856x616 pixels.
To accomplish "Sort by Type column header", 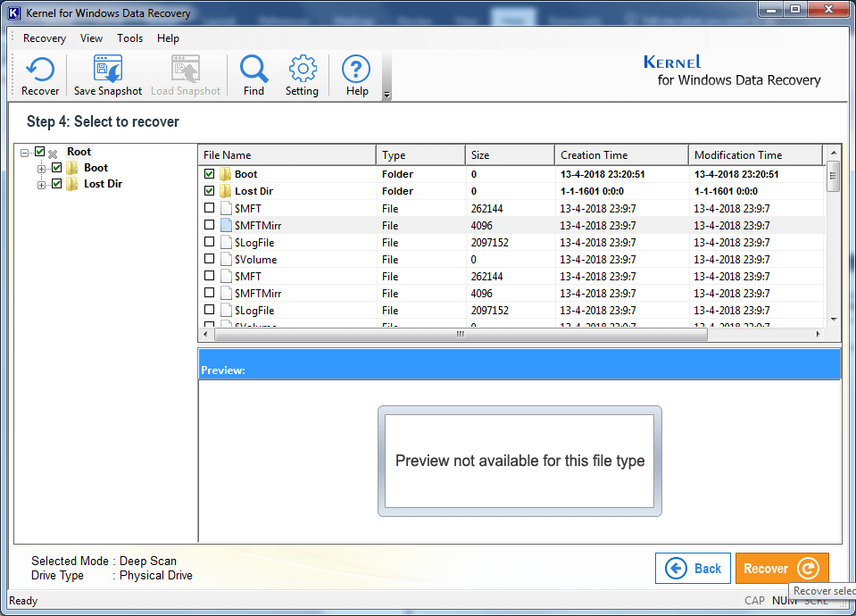I will [x=420, y=155].
